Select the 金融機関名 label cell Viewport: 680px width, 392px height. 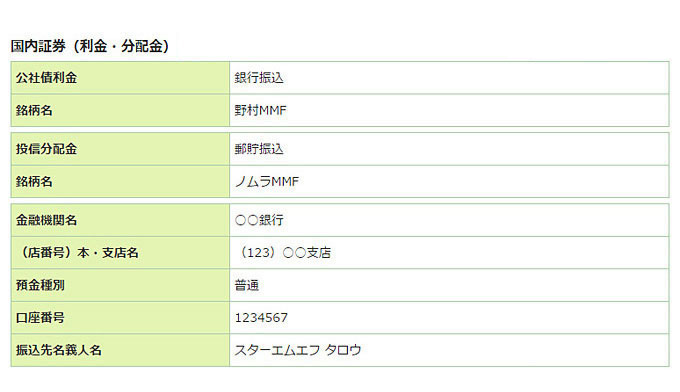point(120,220)
